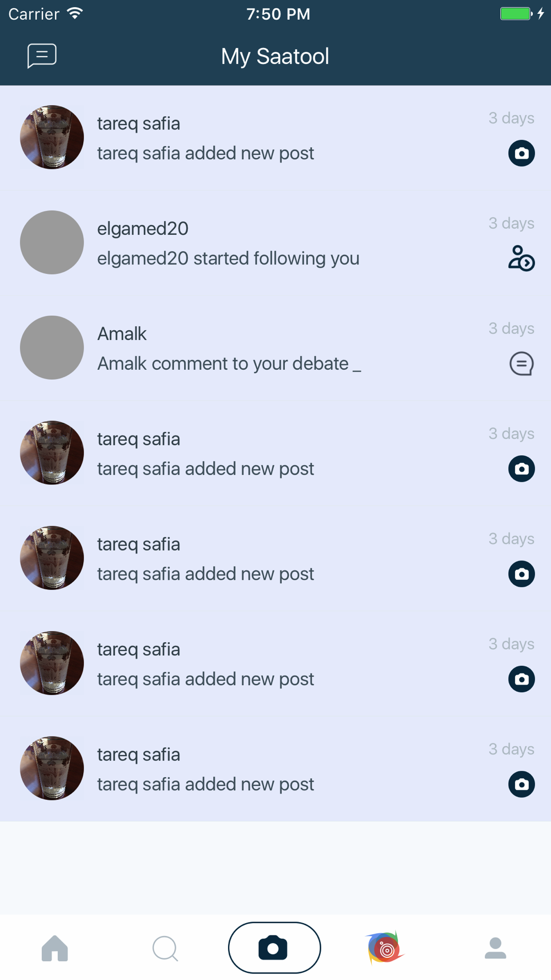551x980 pixels.
Task: Go to the Profile tab
Action: 495,948
